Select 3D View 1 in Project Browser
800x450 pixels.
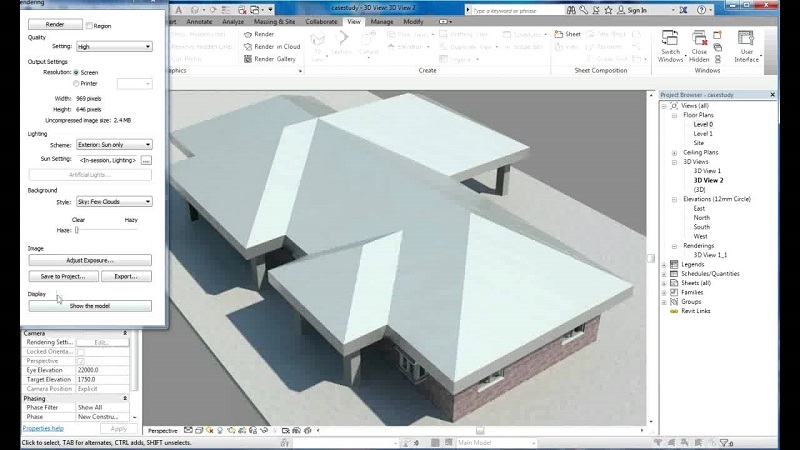click(x=707, y=171)
